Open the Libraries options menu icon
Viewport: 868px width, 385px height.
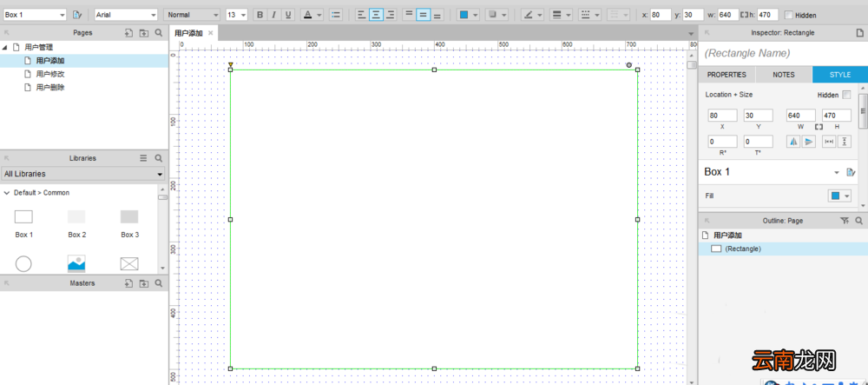tap(143, 158)
